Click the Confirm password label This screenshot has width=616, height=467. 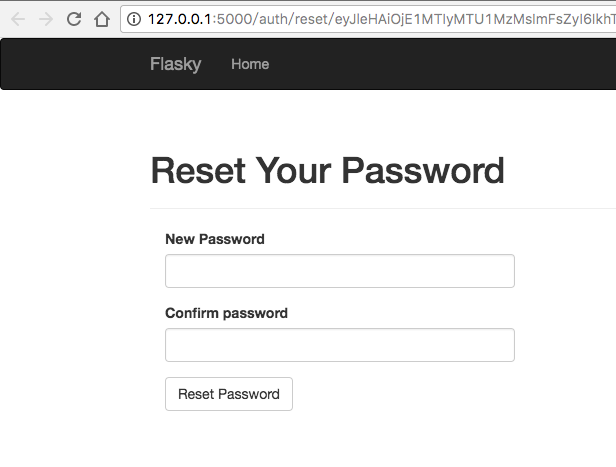click(x=226, y=313)
